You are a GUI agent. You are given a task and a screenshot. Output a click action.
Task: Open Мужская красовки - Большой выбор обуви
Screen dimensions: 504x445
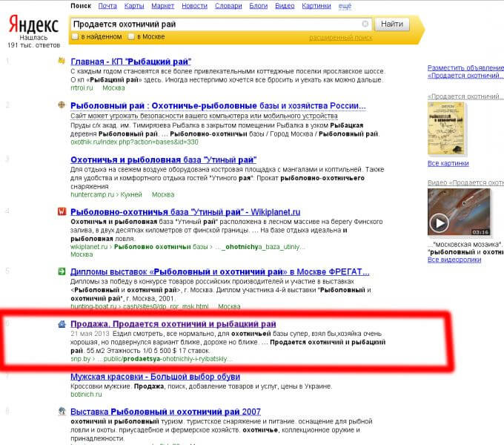155,377
